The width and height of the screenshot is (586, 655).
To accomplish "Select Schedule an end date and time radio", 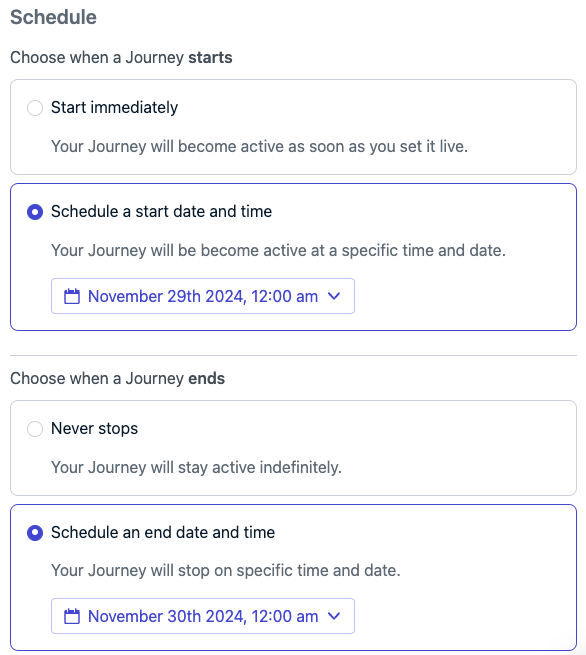I will [x=35, y=533].
